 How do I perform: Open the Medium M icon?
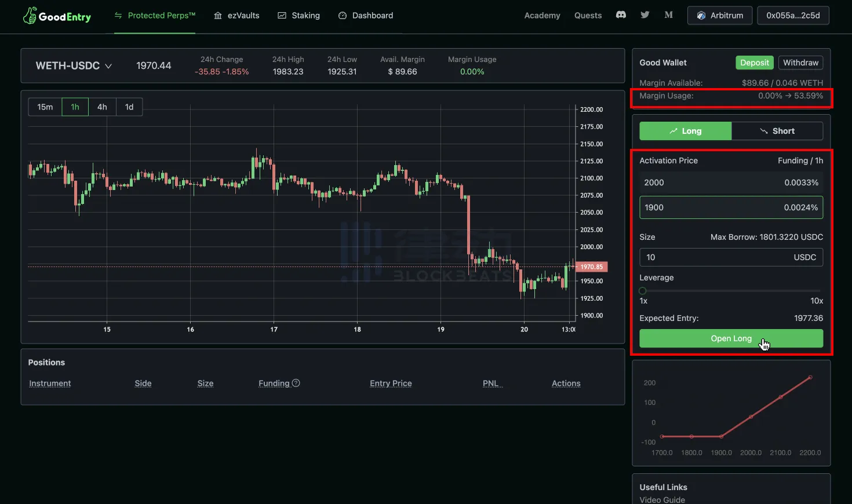pyautogui.click(x=668, y=15)
